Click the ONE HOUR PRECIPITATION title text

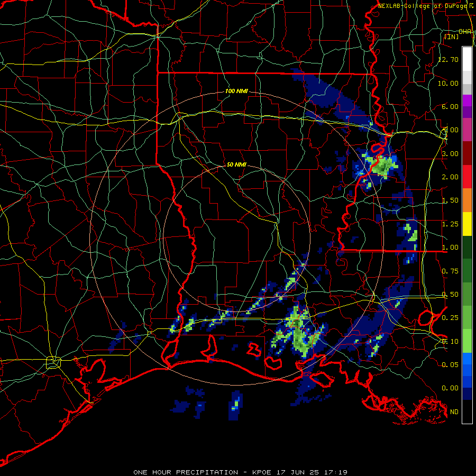[186, 472]
